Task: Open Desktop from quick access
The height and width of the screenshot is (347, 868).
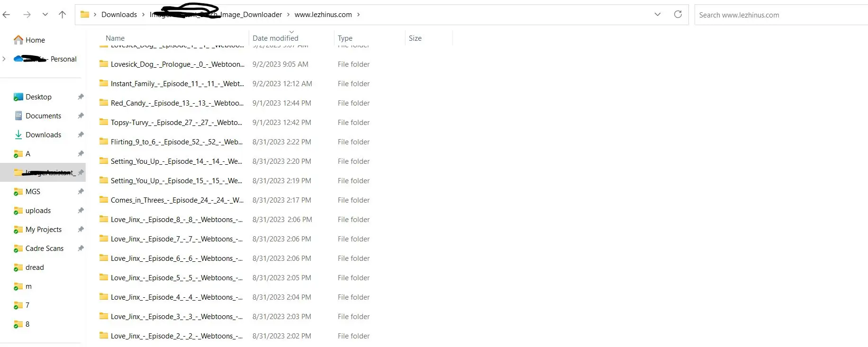Action: tap(38, 97)
